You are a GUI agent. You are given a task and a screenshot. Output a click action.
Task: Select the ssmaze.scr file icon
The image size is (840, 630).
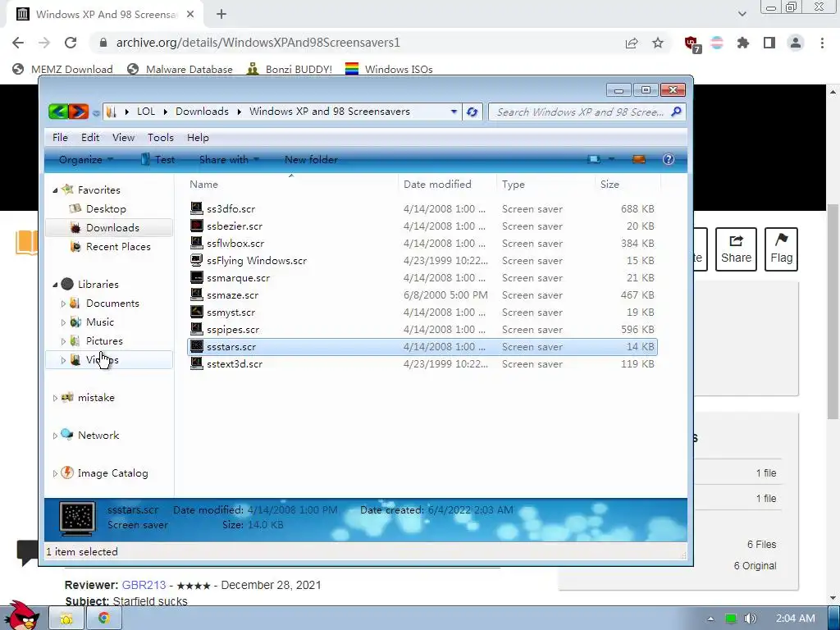pos(197,294)
